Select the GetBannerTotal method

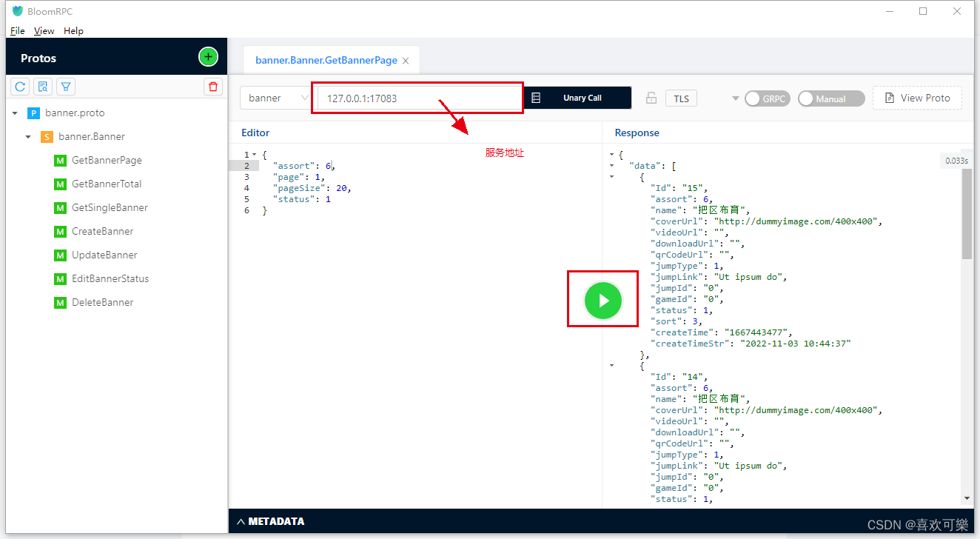tap(107, 184)
